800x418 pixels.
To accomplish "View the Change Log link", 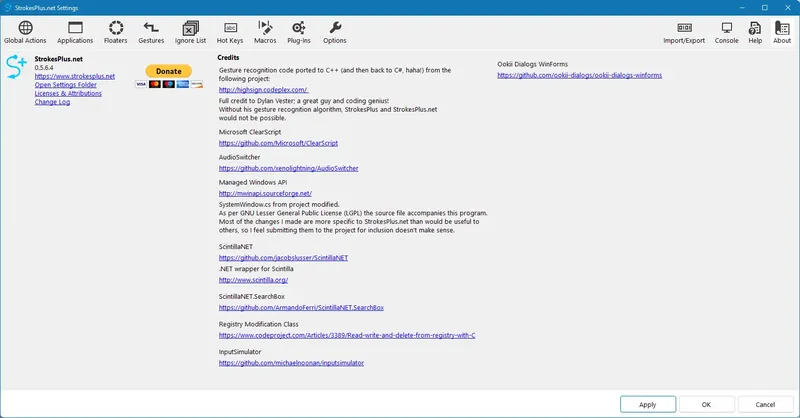I will point(53,102).
